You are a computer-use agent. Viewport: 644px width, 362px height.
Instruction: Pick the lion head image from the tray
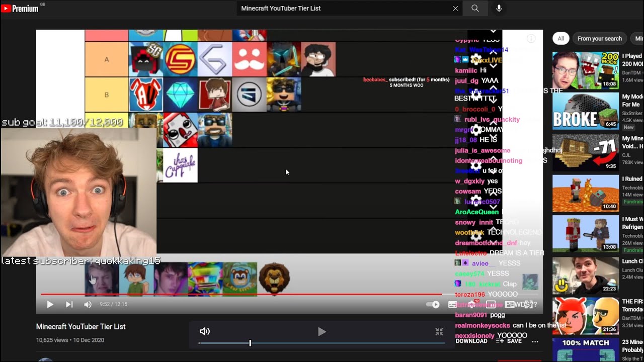[x=274, y=279]
